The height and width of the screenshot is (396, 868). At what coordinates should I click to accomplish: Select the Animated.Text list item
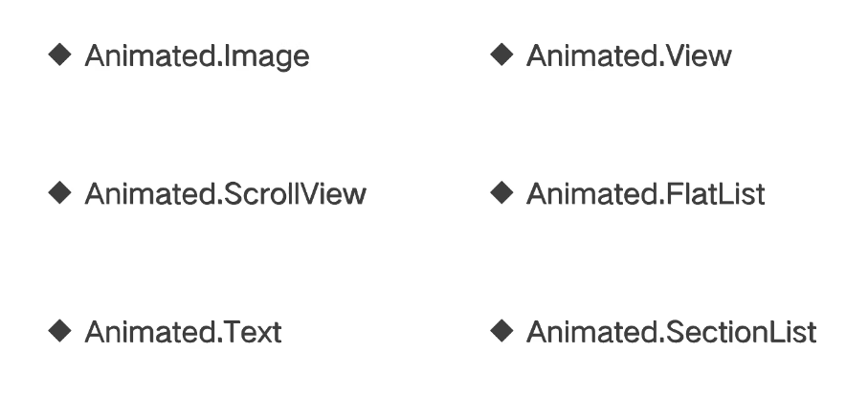pos(183,333)
